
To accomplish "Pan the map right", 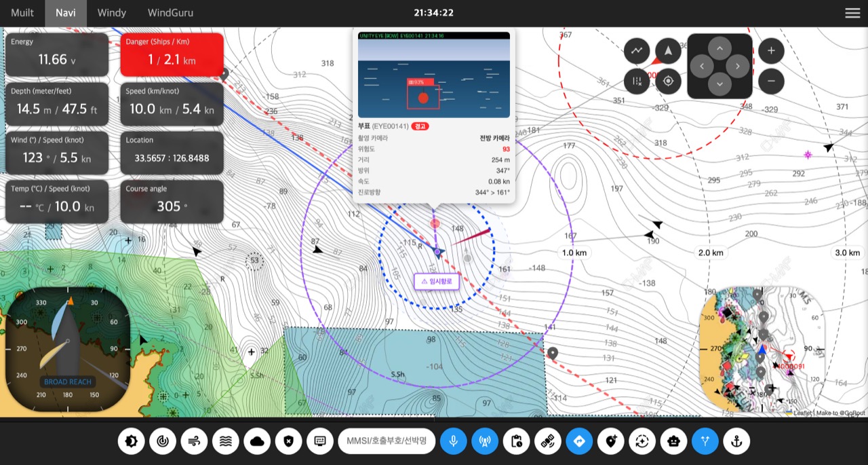I will (737, 67).
